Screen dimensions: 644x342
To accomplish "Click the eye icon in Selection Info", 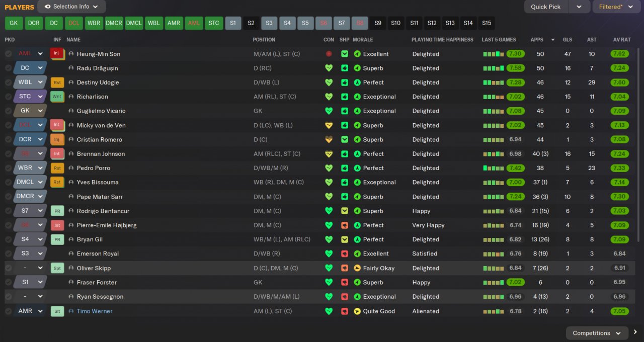I will pos(48,7).
